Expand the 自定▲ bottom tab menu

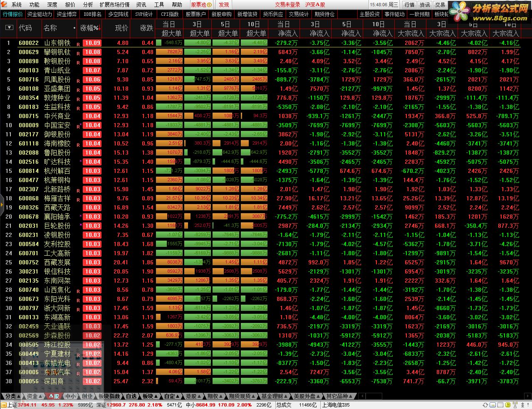[171, 396]
